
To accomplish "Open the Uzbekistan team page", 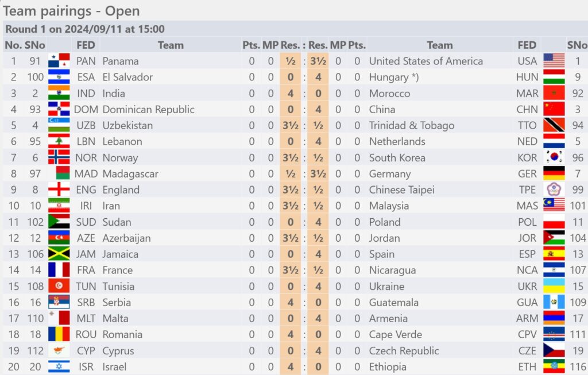I will [x=127, y=125].
